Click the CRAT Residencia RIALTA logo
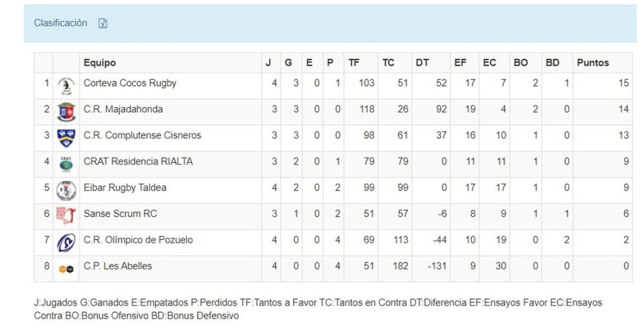This screenshot has height=330, width=644. (66, 164)
